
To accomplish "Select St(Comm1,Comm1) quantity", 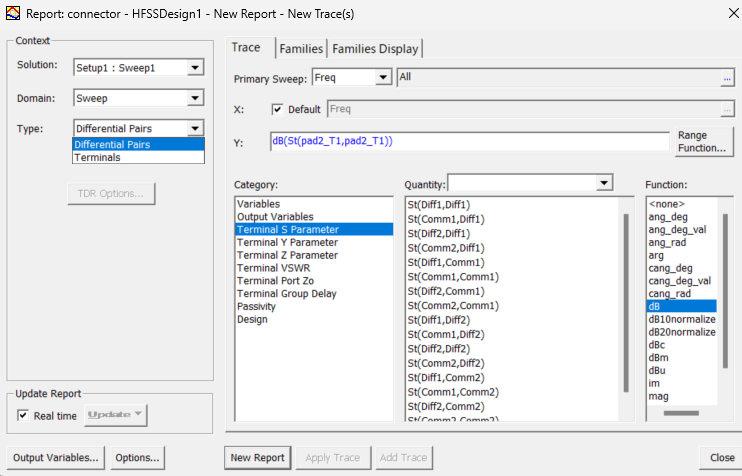I will click(513, 277).
